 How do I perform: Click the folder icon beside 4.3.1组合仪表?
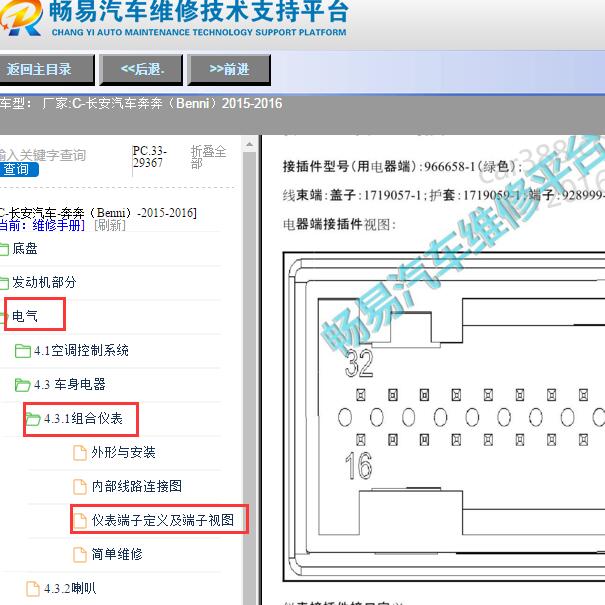[x=33, y=419]
